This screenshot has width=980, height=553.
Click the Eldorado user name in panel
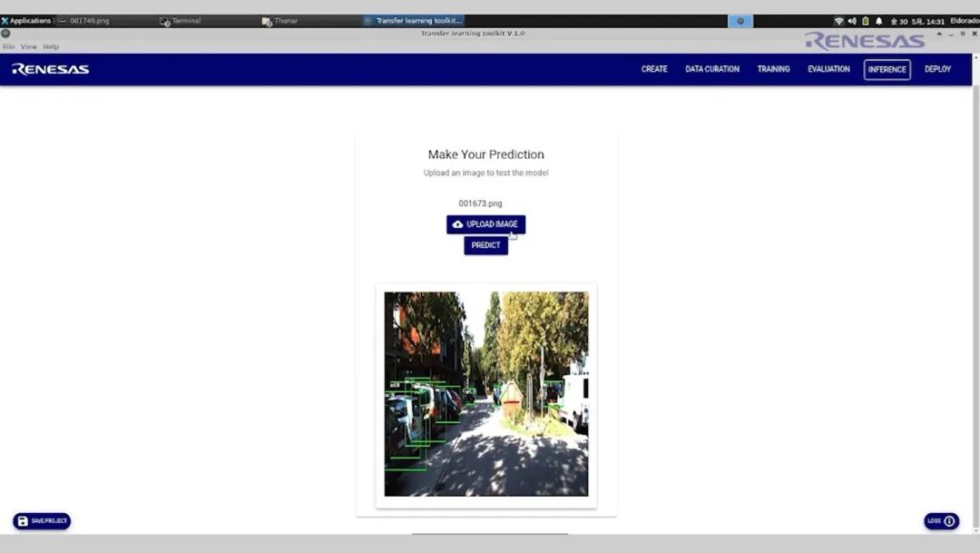coord(965,21)
